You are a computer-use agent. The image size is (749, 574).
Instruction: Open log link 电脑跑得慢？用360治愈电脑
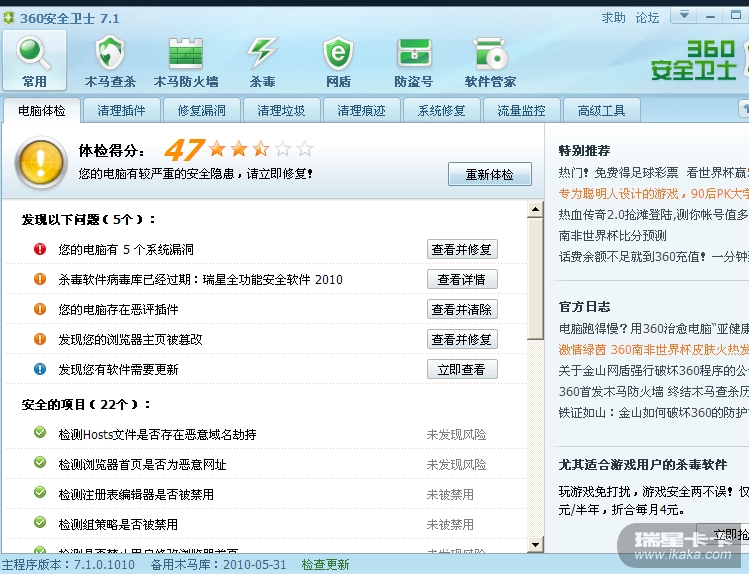653,329
